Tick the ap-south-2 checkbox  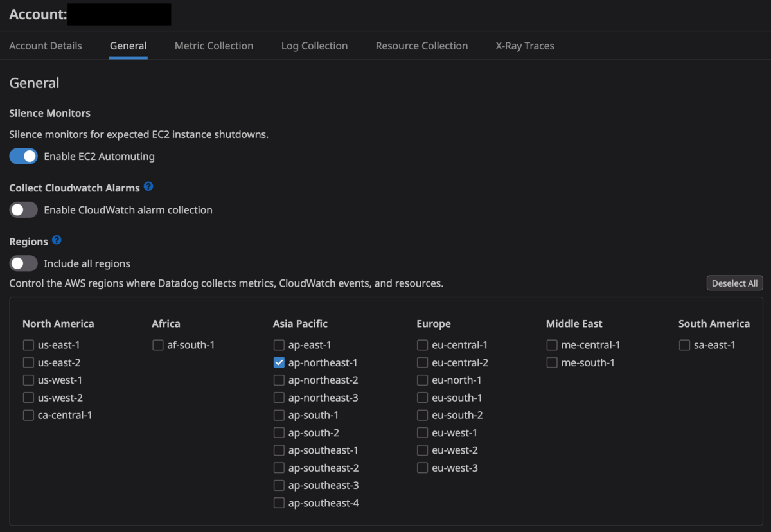[279, 433]
